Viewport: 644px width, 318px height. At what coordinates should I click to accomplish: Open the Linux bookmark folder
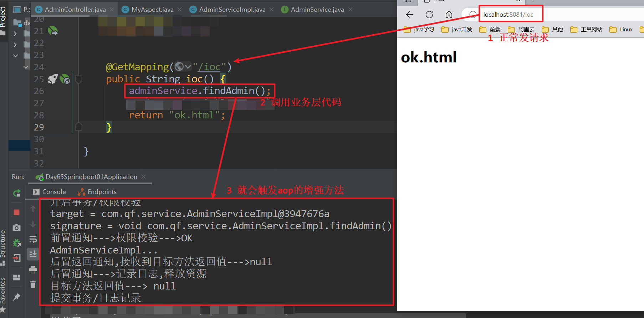pos(621,29)
